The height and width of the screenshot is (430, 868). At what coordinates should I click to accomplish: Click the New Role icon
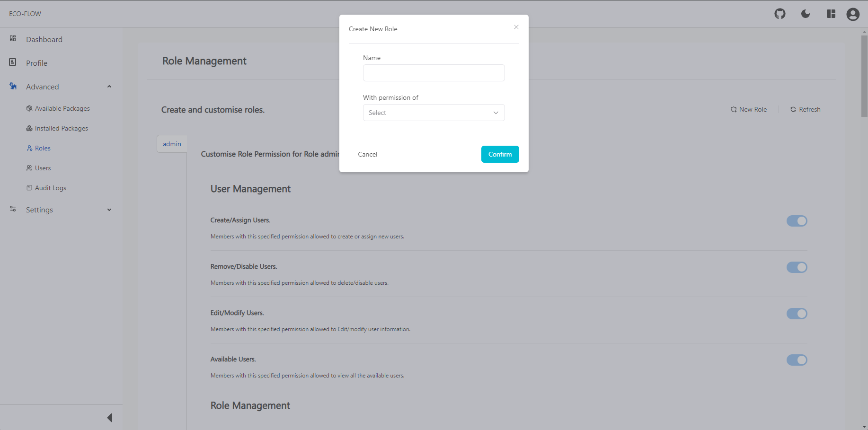tap(734, 109)
